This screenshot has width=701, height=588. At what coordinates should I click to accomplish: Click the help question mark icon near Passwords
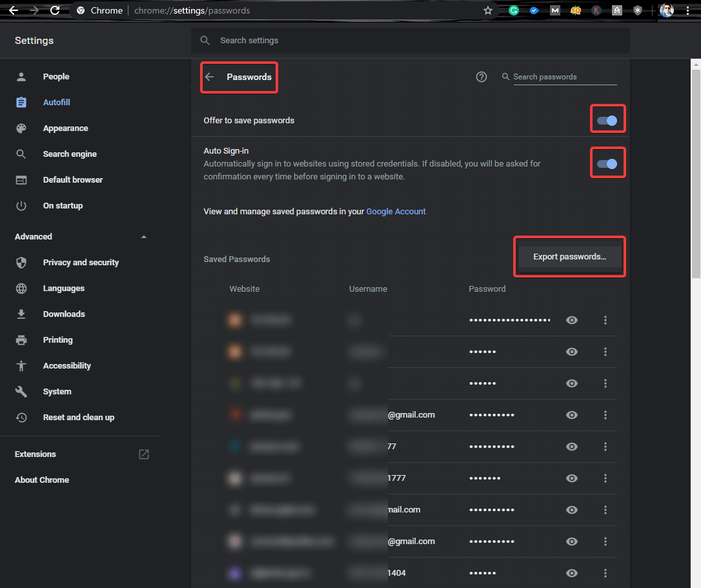coord(481,76)
